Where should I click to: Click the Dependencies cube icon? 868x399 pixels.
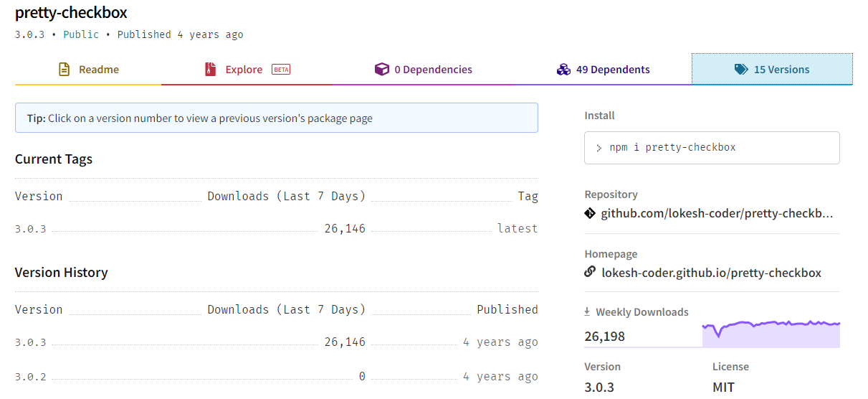tap(381, 70)
